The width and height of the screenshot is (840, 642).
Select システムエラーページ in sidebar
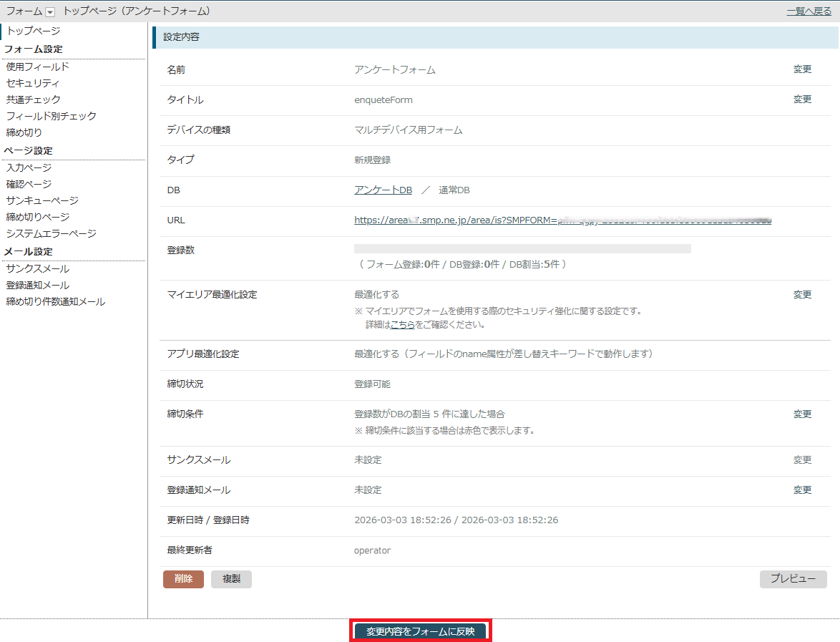(x=51, y=233)
